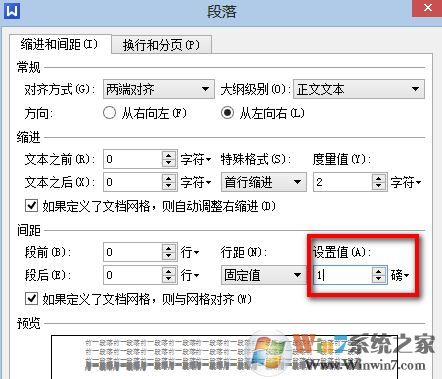Open the 大纲级别 dropdown showing 正文文本
The width and height of the screenshot is (442, 379).
359,89
